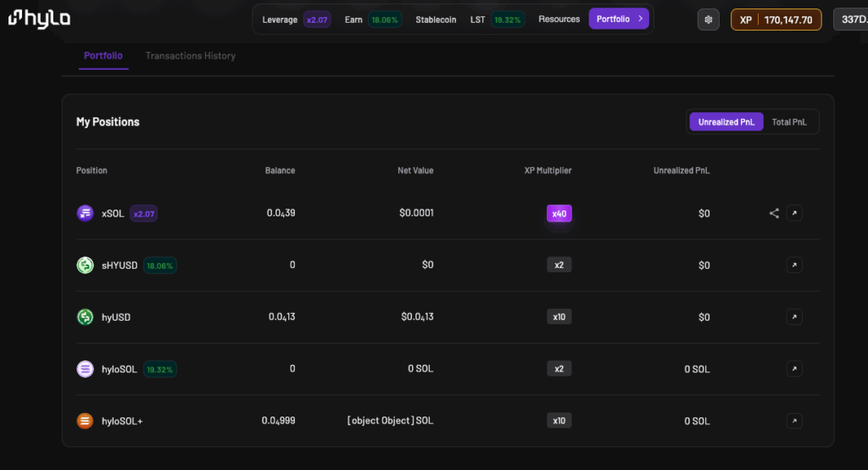
Task: Open sHYUSD position external arrow
Action: pyautogui.click(x=794, y=265)
